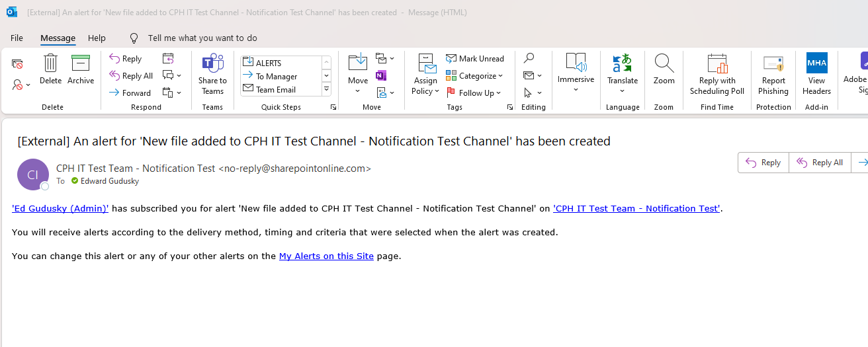
Task: Click the Tell me lightbulb icon
Action: [x=134, y=38]
